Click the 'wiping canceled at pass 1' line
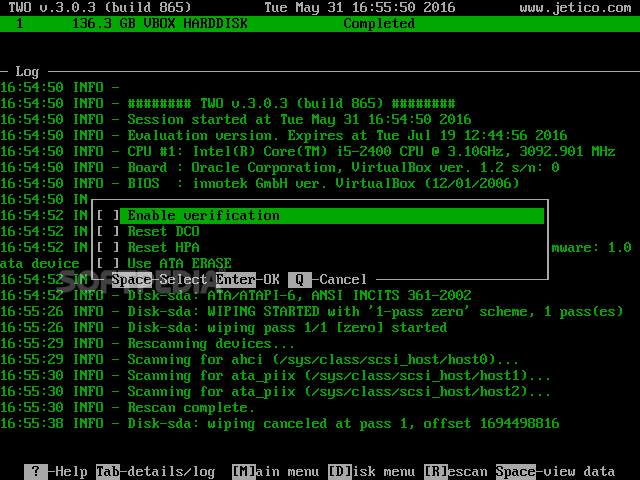 (x=280, y=423)
